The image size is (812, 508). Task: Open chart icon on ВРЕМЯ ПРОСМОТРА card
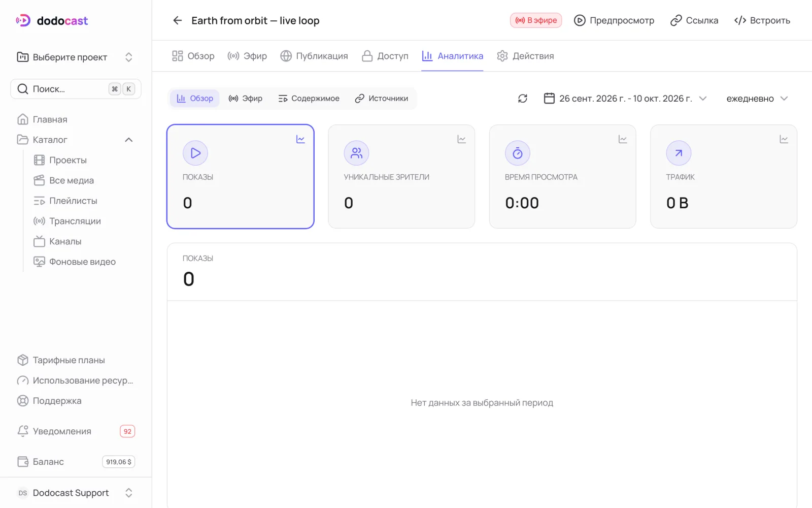[623, 139]
